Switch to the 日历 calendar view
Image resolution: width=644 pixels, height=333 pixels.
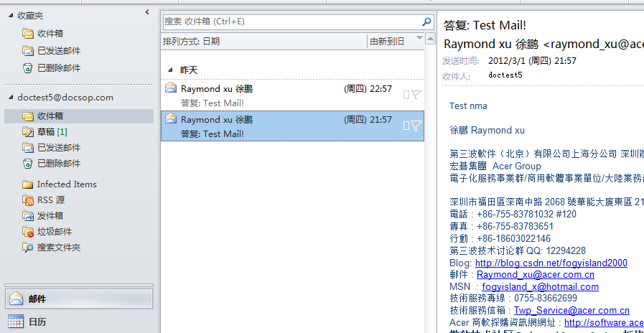click(x=79, y=322)
